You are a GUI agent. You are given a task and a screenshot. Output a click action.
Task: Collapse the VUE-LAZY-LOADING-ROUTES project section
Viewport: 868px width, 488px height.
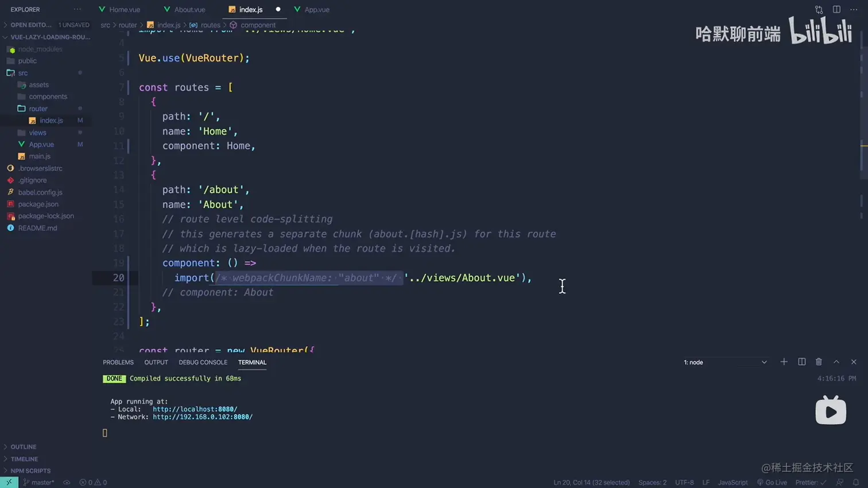pyautogui.click(x=46, y=37)
